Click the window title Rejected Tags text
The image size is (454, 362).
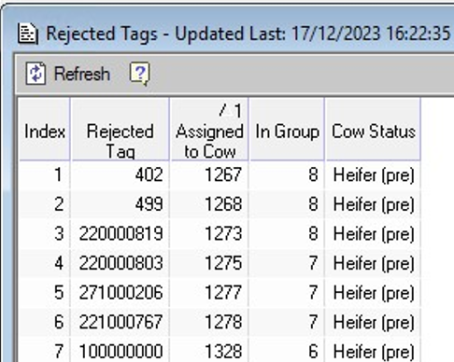pos(102,34)
